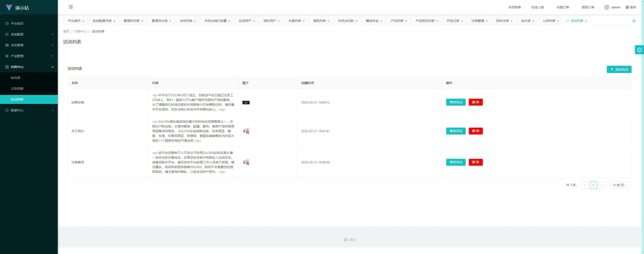Image resolution: width=644 pixels, height=254 pixels.
Task: Select 活动列表 in the sidebar
Action: [x=29, y=99]
